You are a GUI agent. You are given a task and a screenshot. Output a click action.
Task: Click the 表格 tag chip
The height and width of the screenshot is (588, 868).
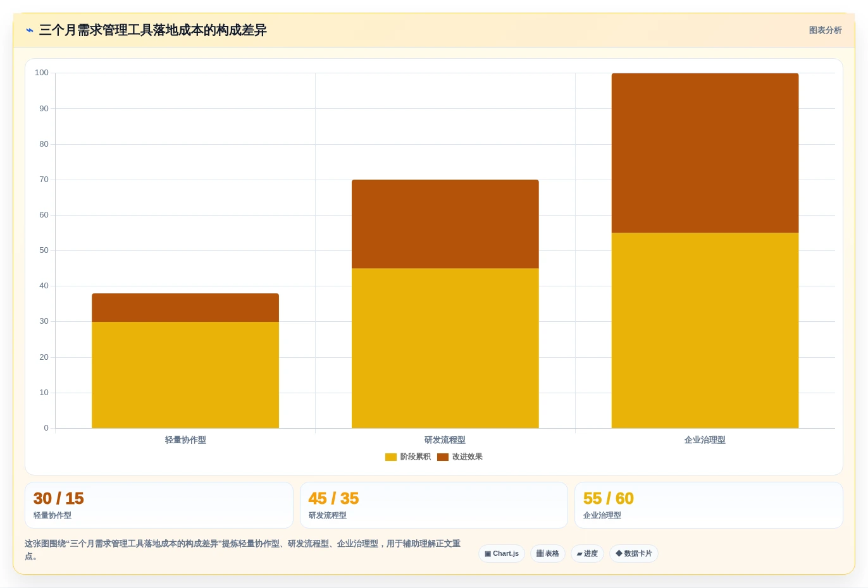(548, 554)
